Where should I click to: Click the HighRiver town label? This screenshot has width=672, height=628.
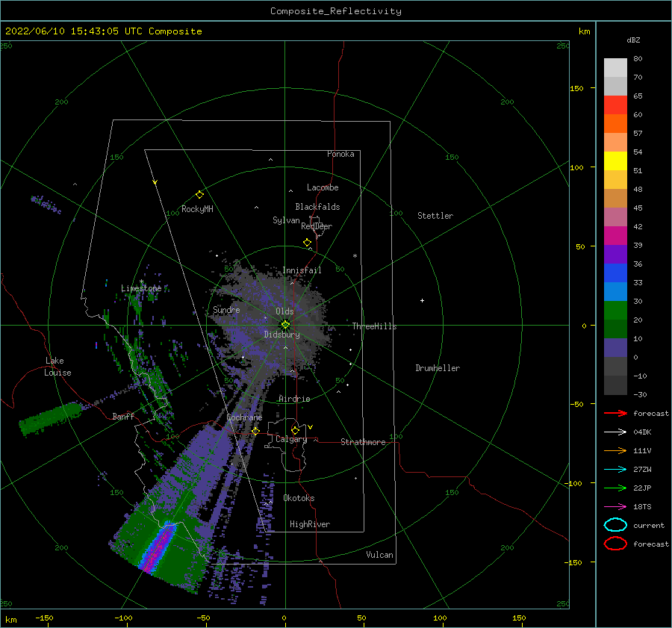pyautogui.click(x=310, y=524)
